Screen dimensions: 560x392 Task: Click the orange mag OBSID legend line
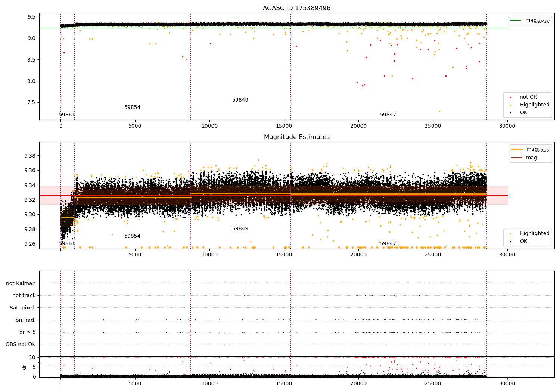(517, 149)
